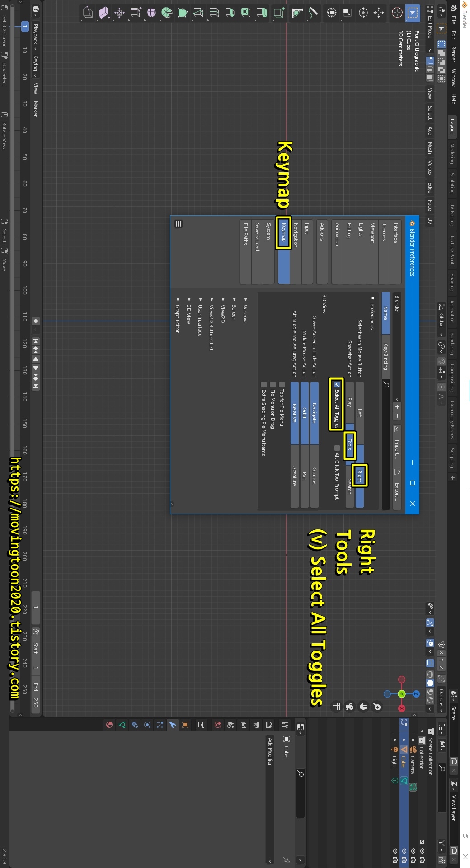The height and width of the screenshot is (868, 470).
Task: Click the End frame field in the timeline
Action: 36,693
